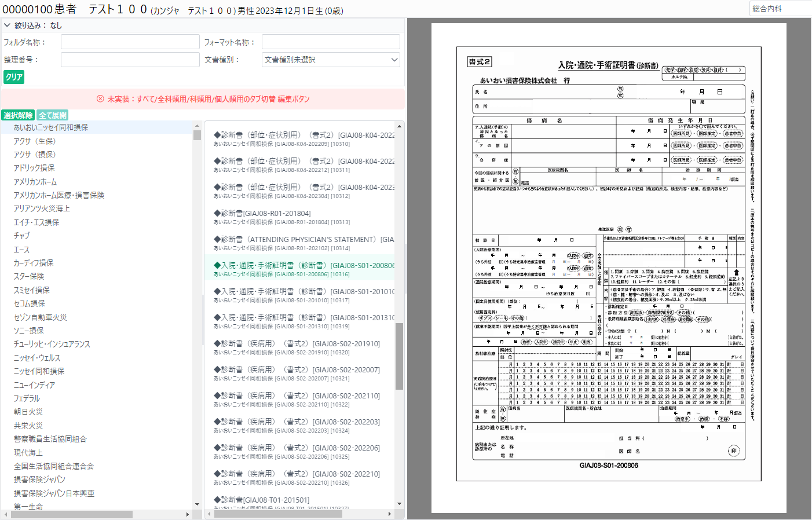
Task: Select フェデラル folder
Action: pos(97,398)
